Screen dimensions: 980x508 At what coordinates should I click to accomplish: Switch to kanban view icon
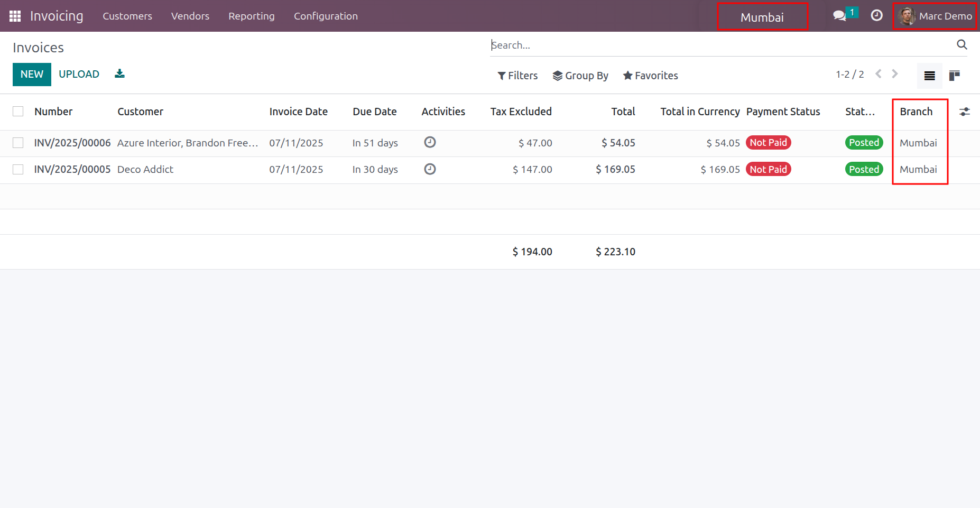coord(954,76)
